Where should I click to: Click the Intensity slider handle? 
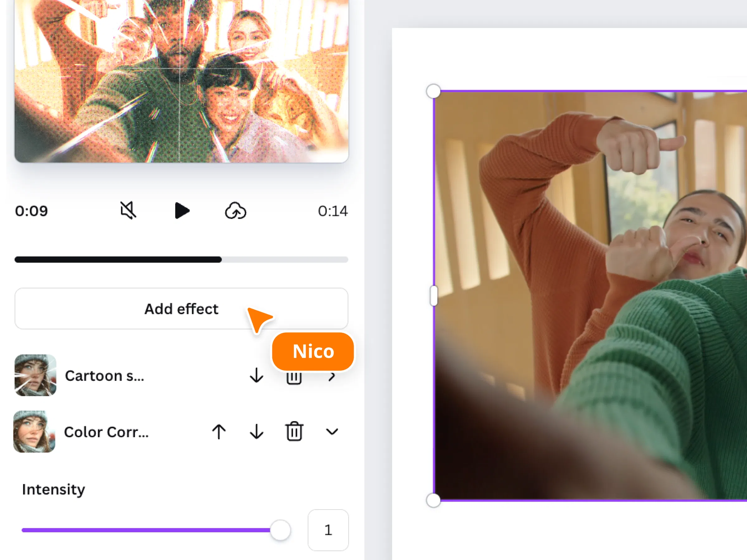pos(280,530)
